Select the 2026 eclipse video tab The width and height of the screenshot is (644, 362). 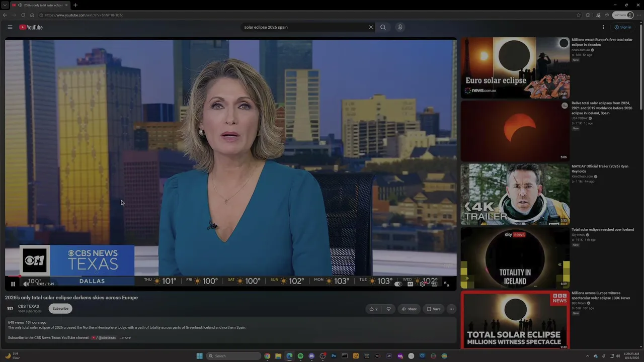[40, 5]
